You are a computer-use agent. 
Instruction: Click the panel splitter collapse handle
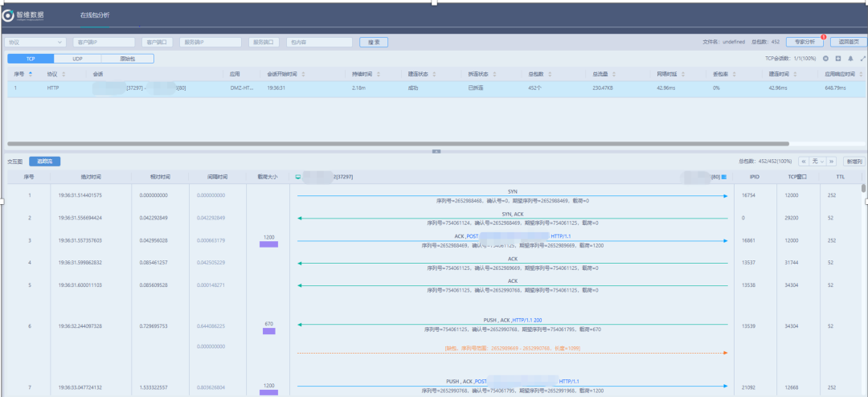pyautogui.click(x=436, y=150)
